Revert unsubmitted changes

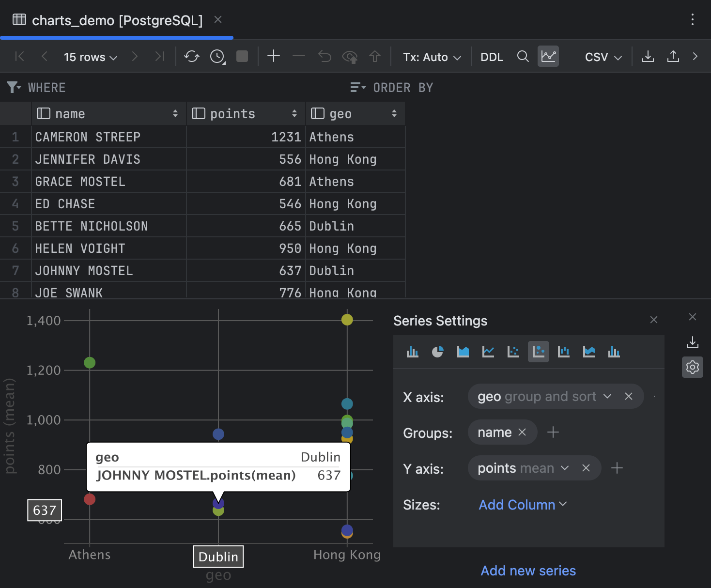click(325, 56)
